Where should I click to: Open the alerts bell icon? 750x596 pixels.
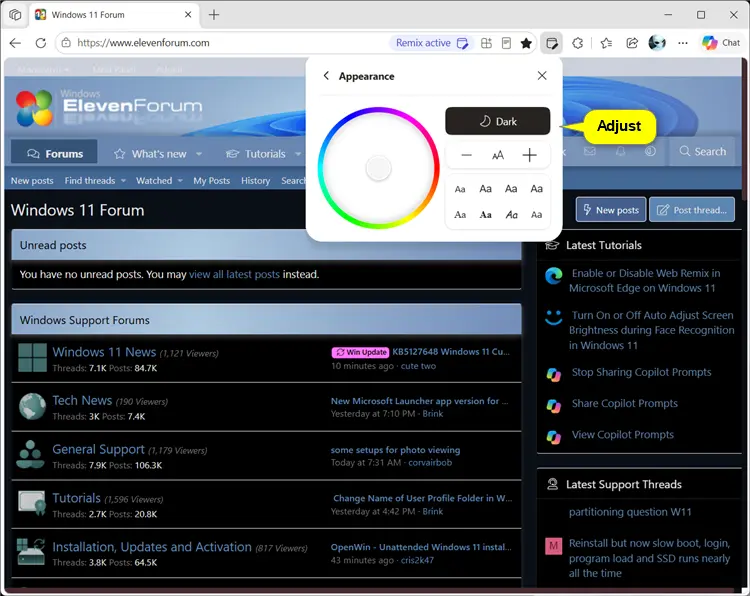[620, 152]
